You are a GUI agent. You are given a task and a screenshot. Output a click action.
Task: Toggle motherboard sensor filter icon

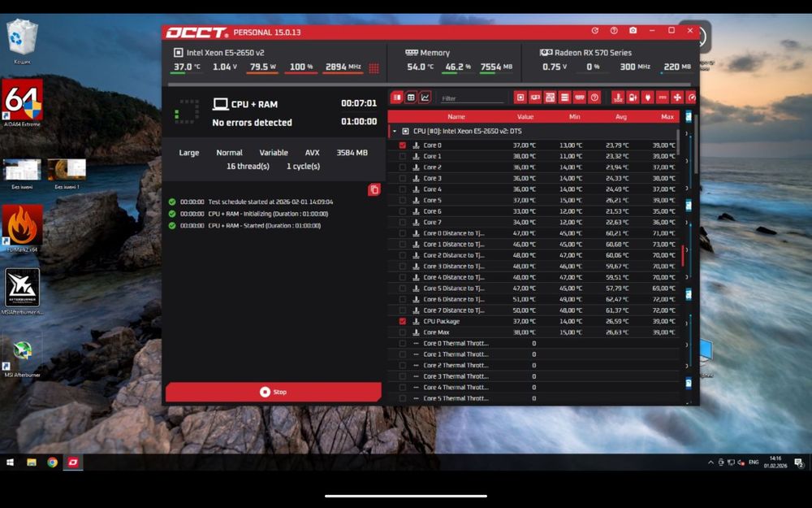(550, 98)
